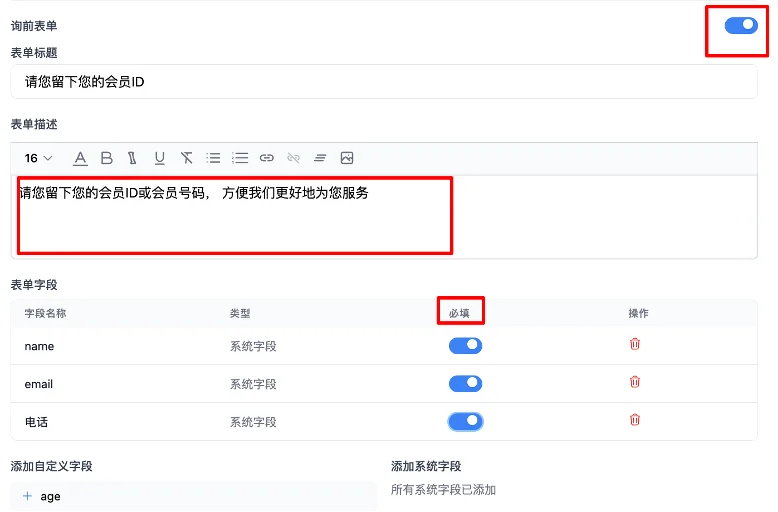778x512 pixels.
Task: Toggle bold formatting in the editor
Action: pyautogui.click(x=107, y=158)
